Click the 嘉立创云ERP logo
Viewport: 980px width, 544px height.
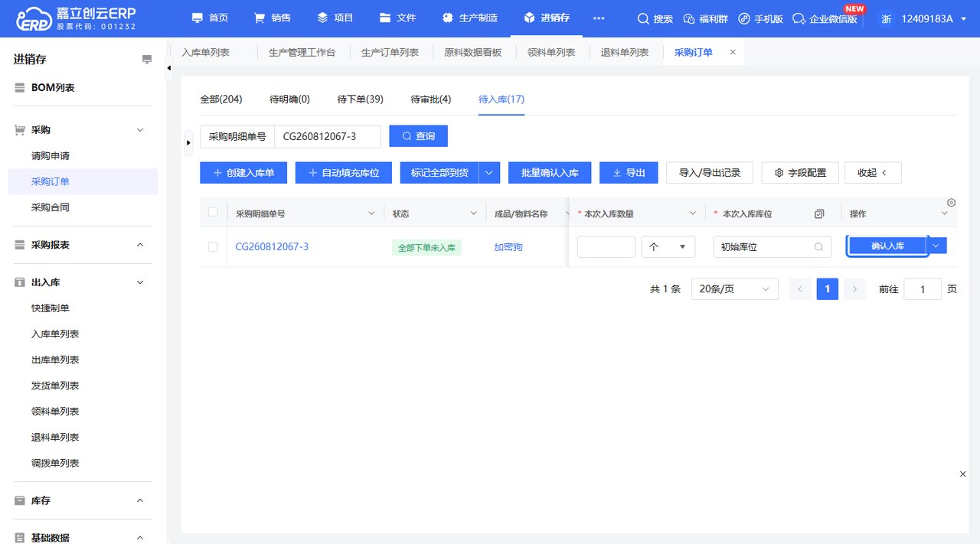[x=74, y=18]
